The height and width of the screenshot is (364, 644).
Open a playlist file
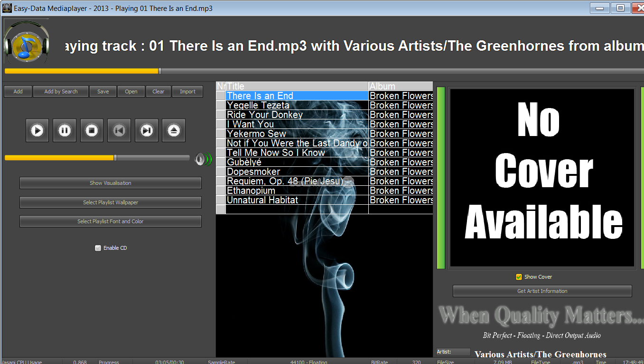tap(131, 91)
